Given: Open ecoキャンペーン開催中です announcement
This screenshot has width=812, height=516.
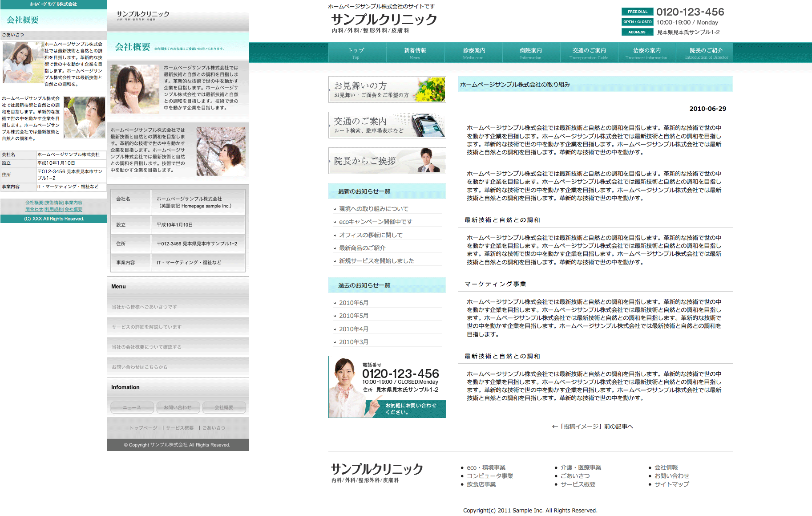Looking at the screenshot, I should tap(375, 222).
